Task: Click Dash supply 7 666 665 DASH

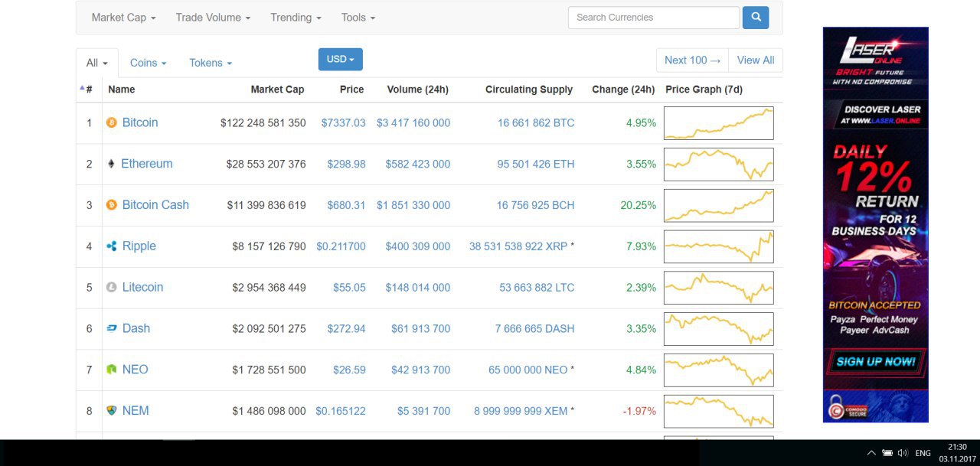Action: coord(534,329)
